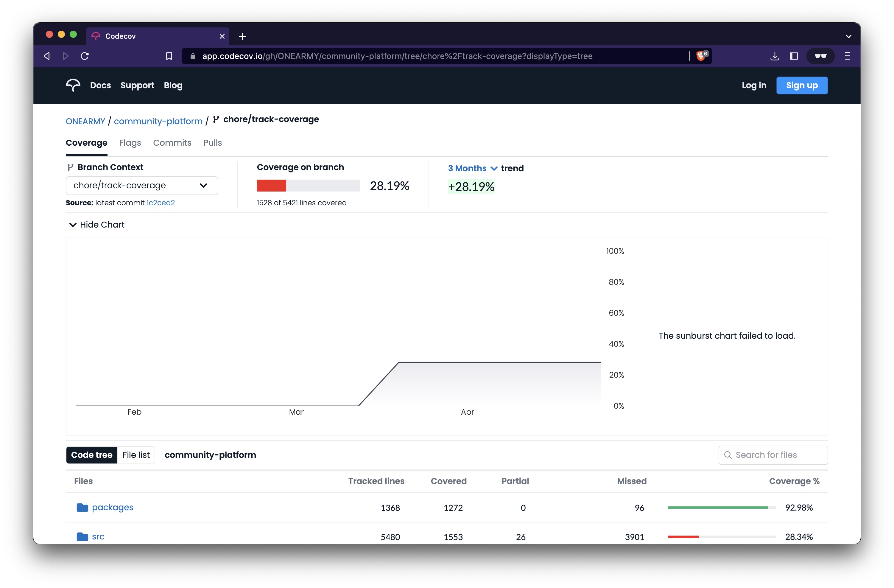Click the Codecov umbrella logo
This screenshot has height=588, width=894.
pyautogui.click(x=73, y=85)
